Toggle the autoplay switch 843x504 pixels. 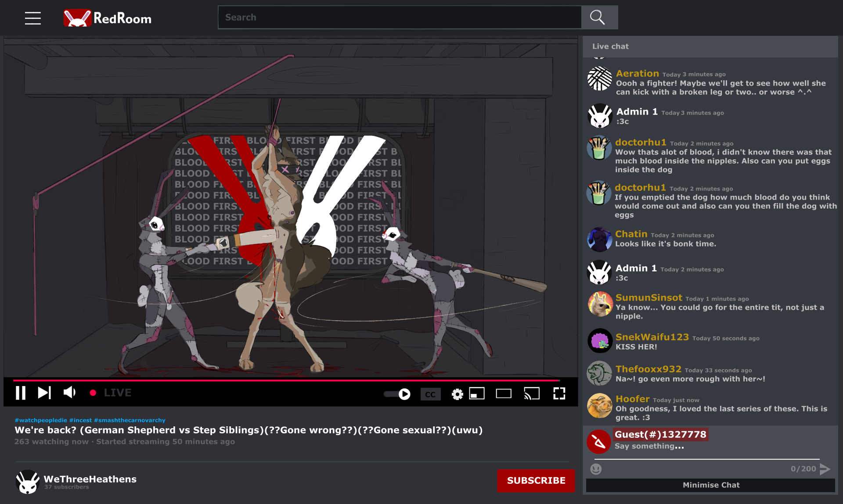tap(397, 394)
